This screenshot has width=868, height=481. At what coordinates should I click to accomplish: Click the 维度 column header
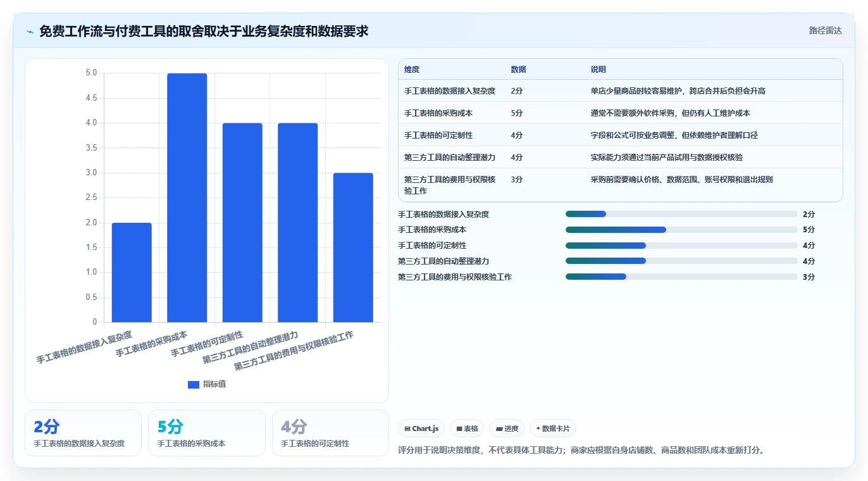click(412, 70)
